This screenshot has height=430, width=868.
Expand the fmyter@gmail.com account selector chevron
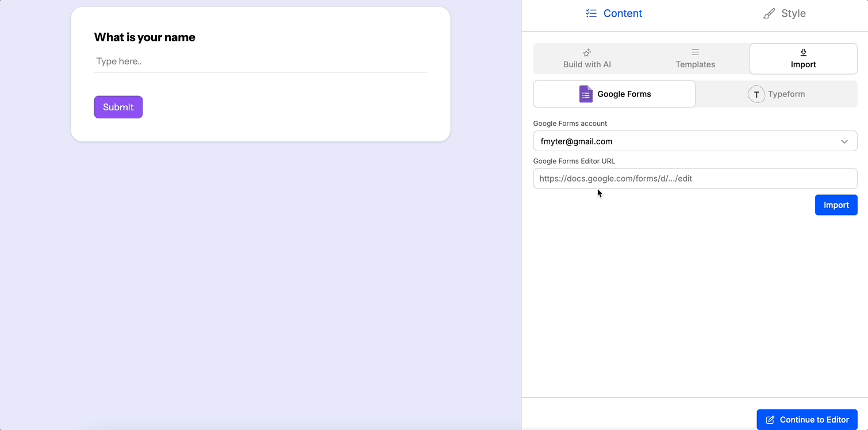point(844,141)
